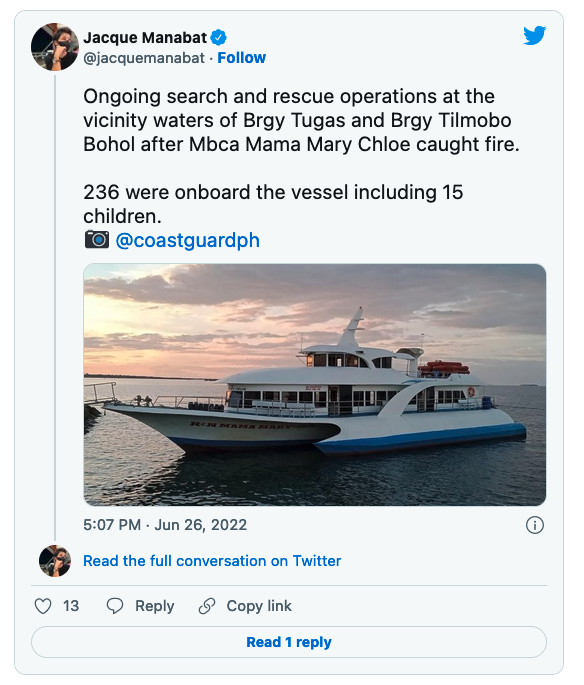
Task: Open the tweet info icon
Action: 535,525
